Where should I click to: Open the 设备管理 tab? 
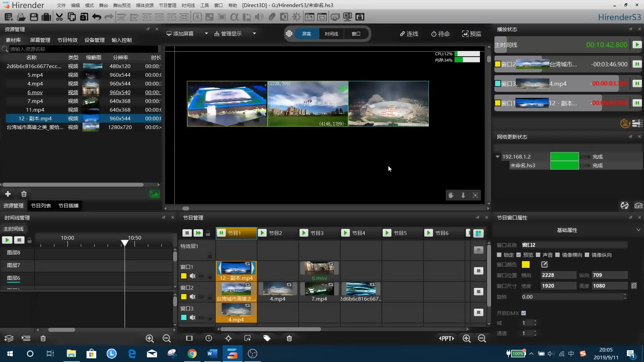(95, 40)
